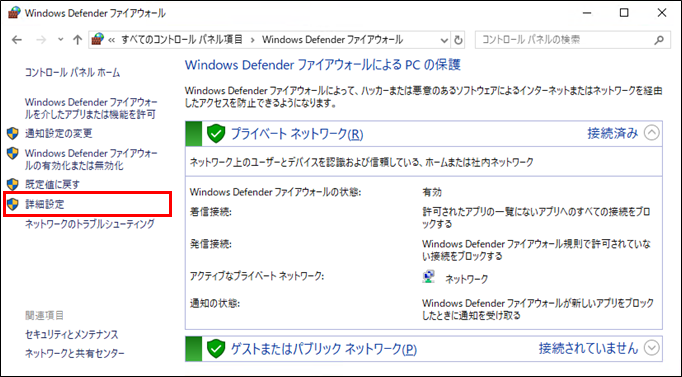Click プライベート ネットワーク(R) heading
The width and height of the screenshot is (682, 377).
(x=297, y=133)
